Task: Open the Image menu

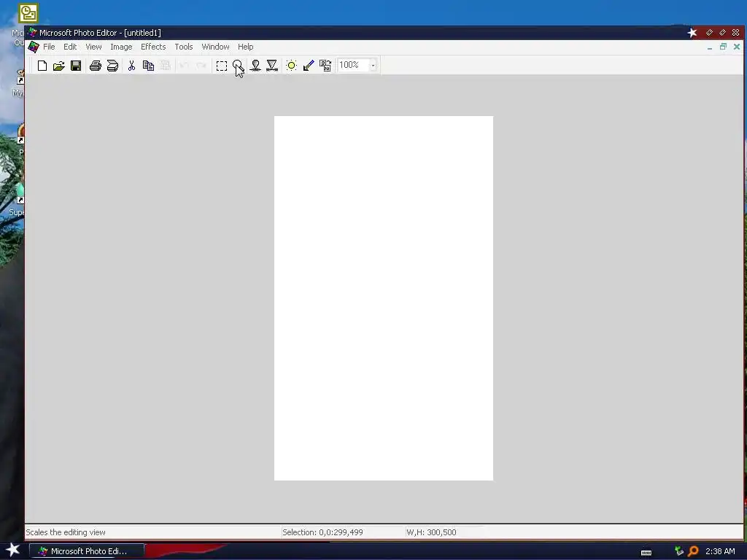Action: point(122,47)
